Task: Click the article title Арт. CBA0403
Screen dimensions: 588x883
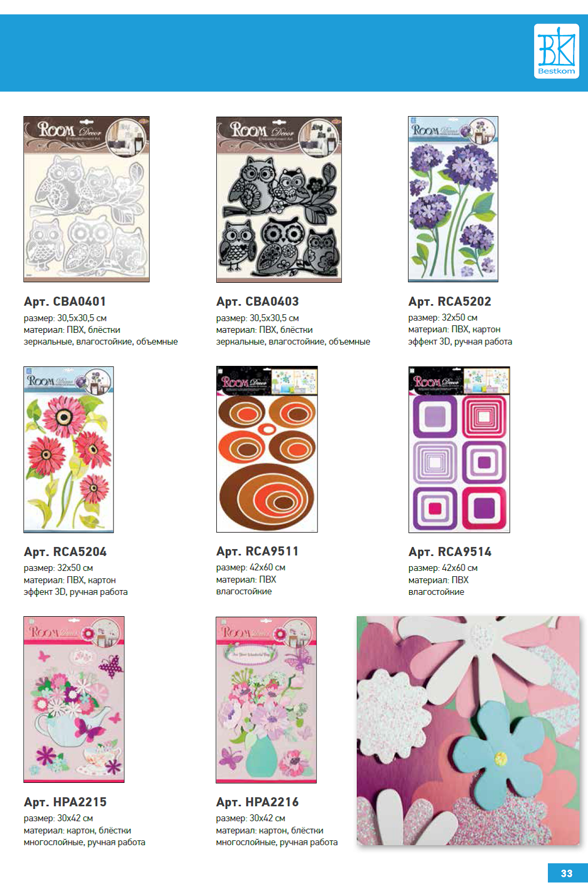Action: point(258,301)
